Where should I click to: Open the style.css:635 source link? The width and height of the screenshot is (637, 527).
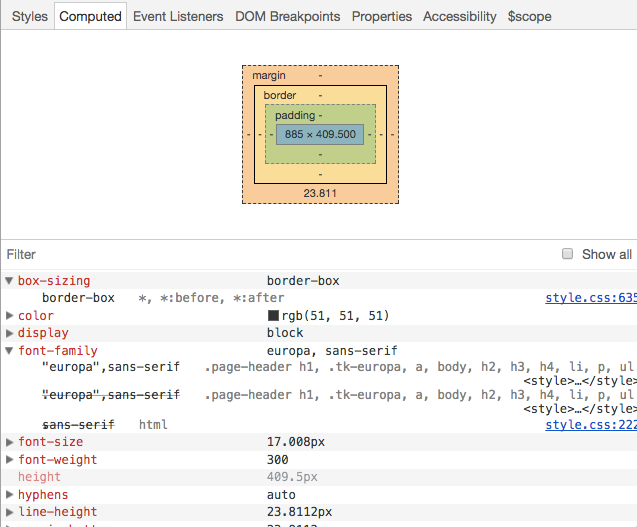591,298
